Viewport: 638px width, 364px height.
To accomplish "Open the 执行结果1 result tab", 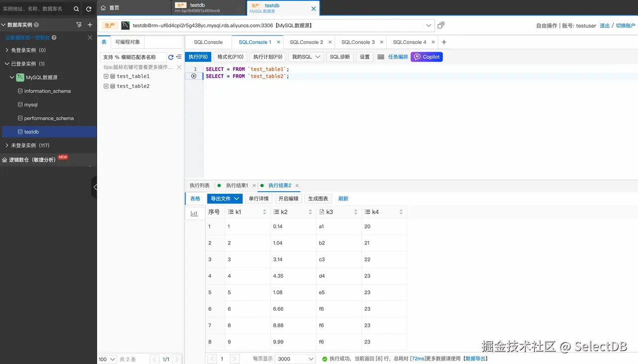I will tap(237, 186).
